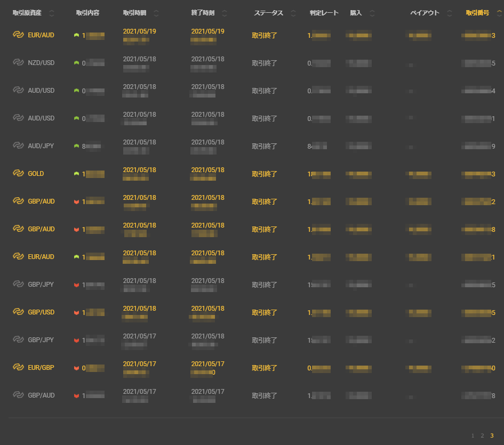504x445 pixels.
Task: Click the red down arrow in EUR/GBP row
Action: [x=76, y=368]
